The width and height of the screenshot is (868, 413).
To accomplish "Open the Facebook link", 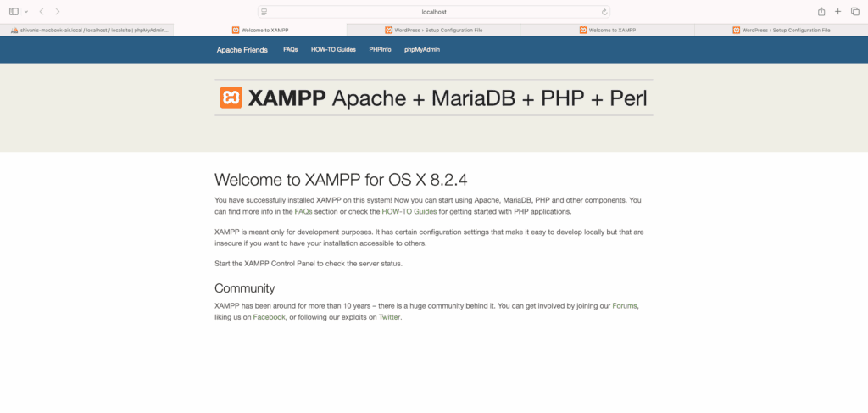I will point(269,317).
